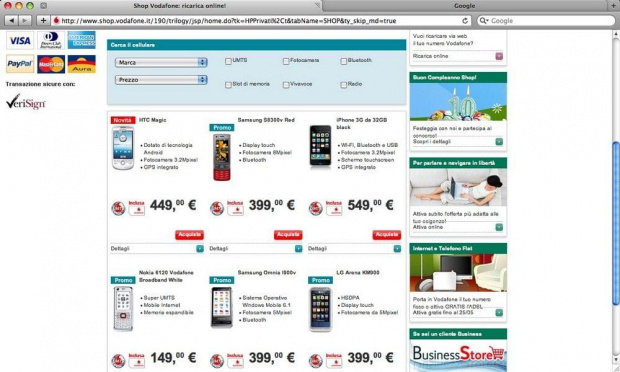
Task: Open the HTC Magic Dettagli arrow icon
Action: click(x=200, y=249)
